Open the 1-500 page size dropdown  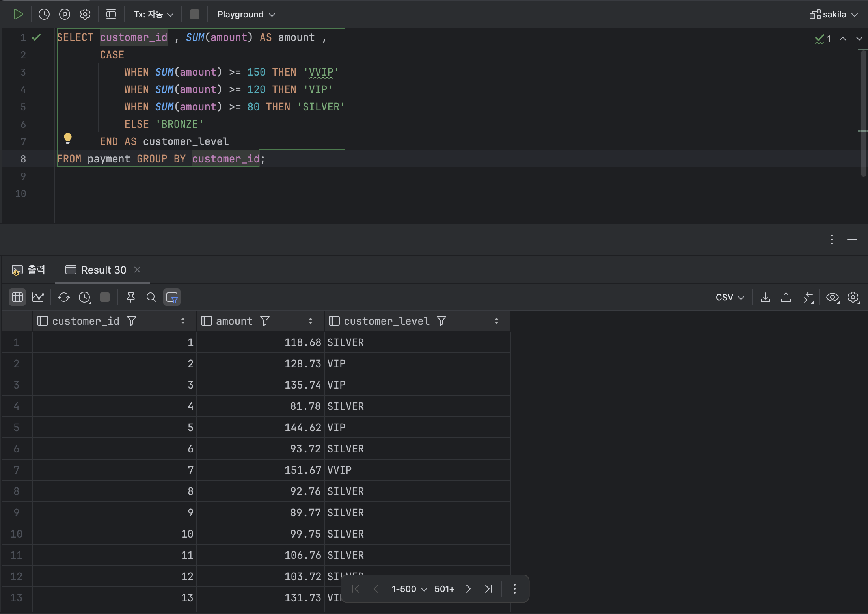point(409,589)
